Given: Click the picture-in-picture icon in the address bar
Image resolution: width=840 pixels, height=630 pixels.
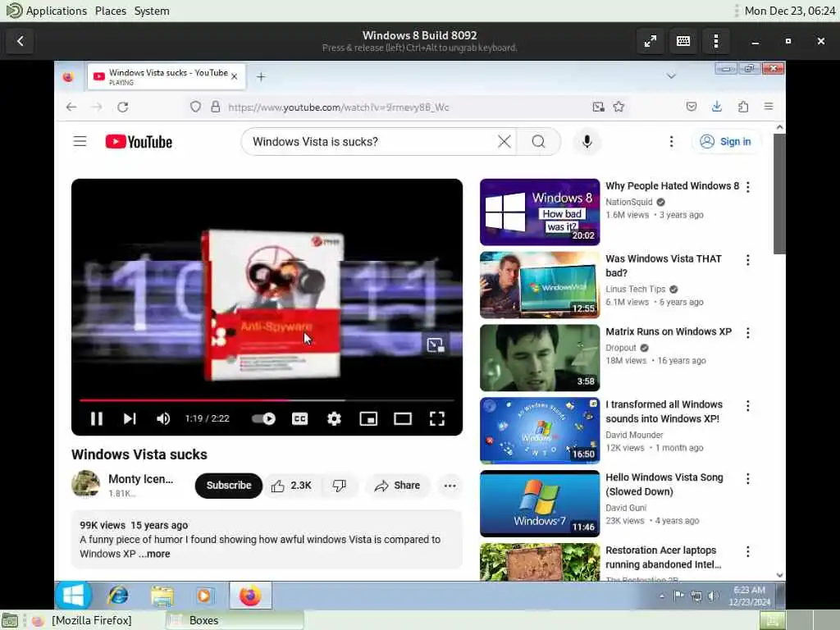Looking at the screenshot, I should [598, 107].
